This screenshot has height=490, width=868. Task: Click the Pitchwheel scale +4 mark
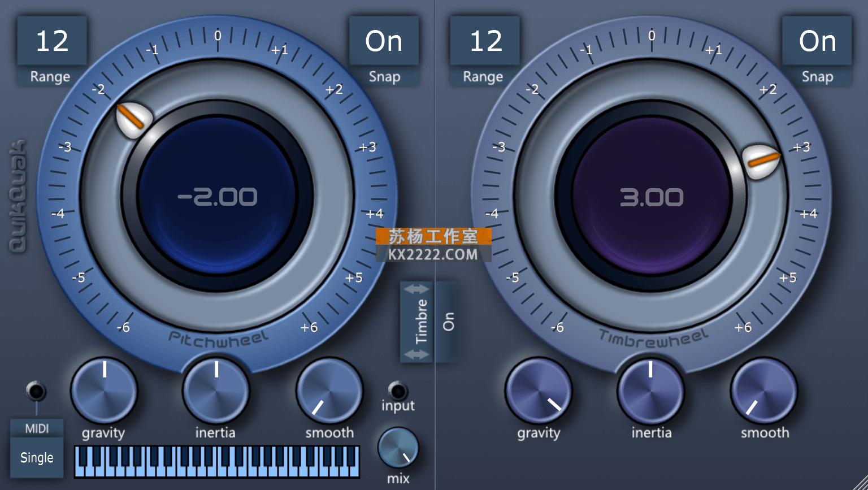[375, 214]
